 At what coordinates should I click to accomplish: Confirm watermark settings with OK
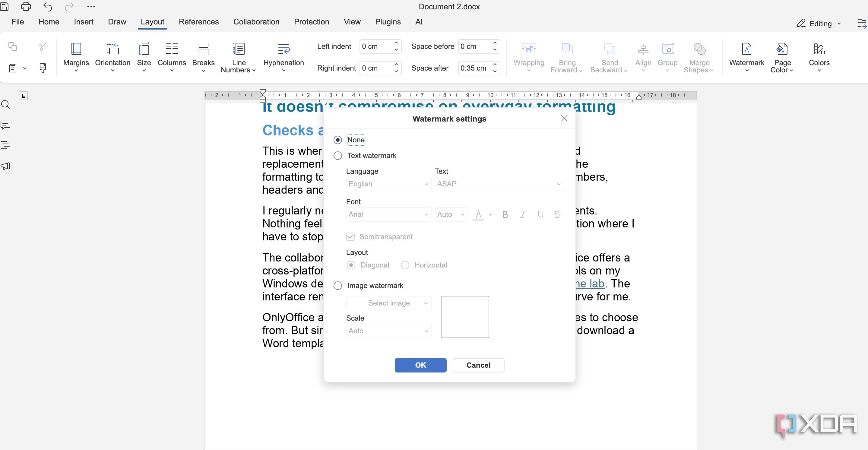(x=420, y=365)
